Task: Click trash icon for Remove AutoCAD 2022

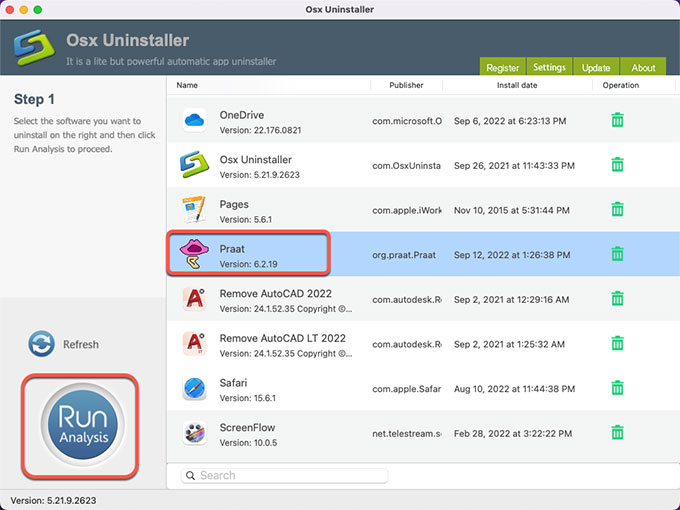Action: pyautogui.click(x=617, y=298)
